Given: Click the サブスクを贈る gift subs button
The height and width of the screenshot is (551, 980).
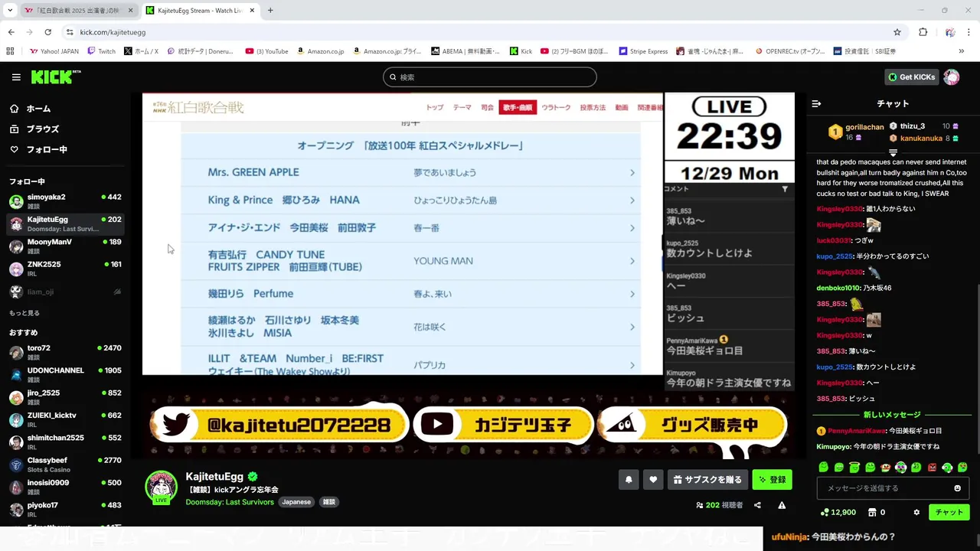Looking at the screenshot, I should click(708, 480).
